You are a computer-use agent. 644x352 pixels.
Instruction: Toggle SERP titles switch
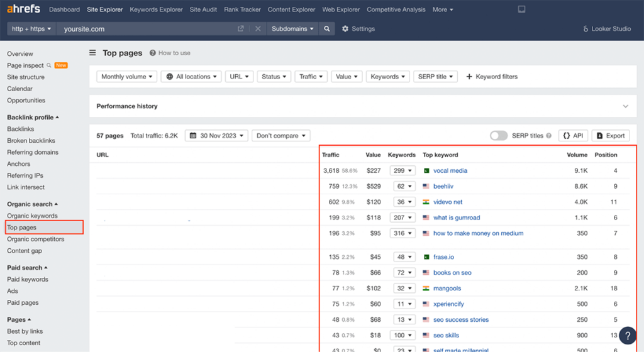[499, 136]
